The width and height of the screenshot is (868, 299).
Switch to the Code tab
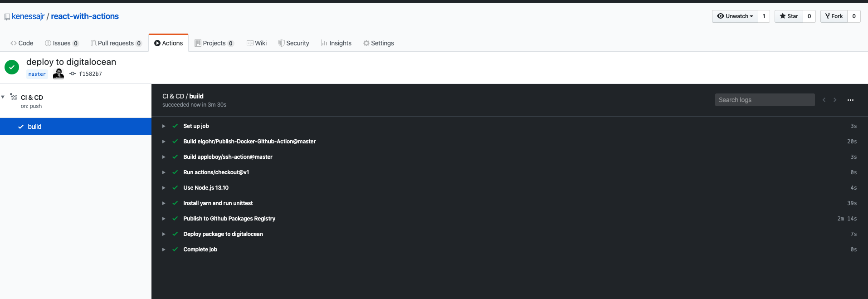[x=22, y=43]
